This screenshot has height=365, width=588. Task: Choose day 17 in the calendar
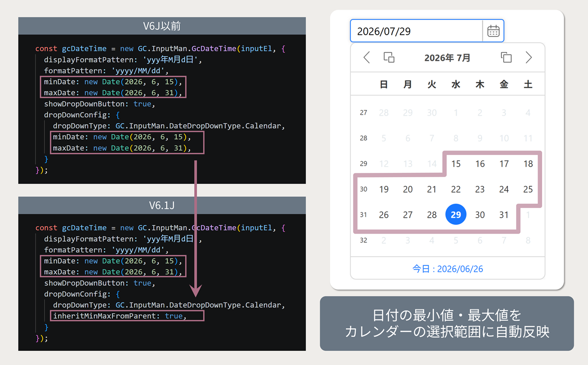pyautogui.click(x=504, y=164)
